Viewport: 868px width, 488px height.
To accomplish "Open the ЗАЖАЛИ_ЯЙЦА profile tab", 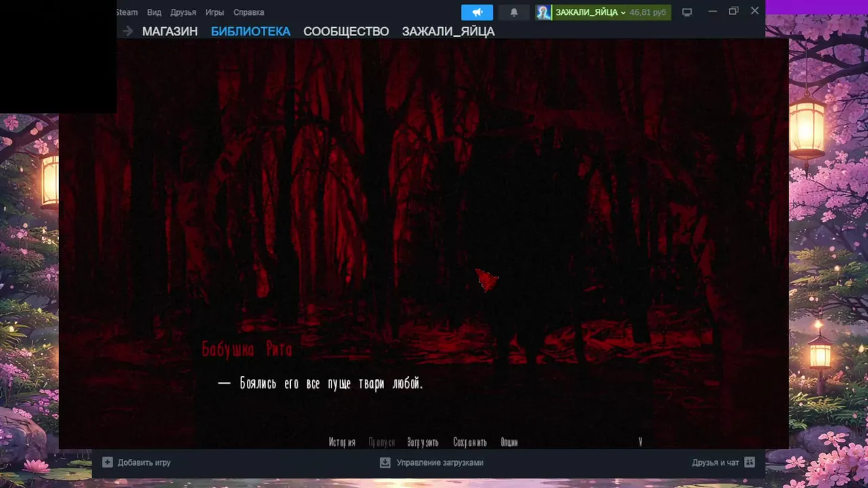I will 448,31.
